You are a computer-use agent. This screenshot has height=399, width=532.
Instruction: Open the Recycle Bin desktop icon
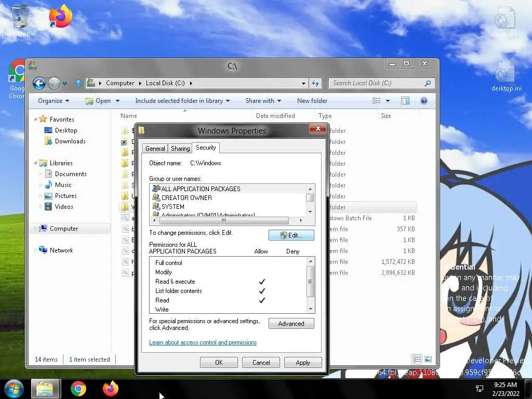pos(20,20)
